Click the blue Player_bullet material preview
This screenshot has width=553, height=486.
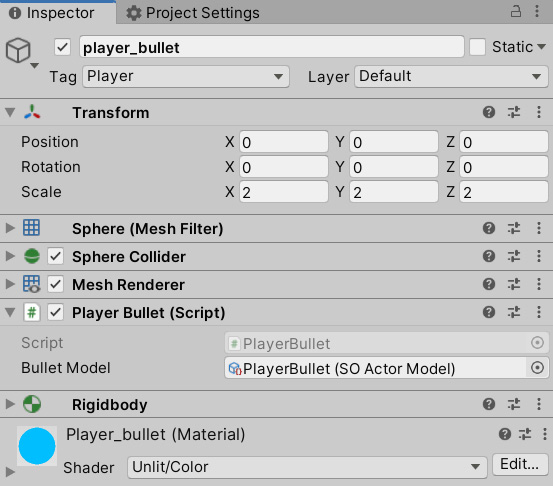pyautogui.click(x=37, y=446)
